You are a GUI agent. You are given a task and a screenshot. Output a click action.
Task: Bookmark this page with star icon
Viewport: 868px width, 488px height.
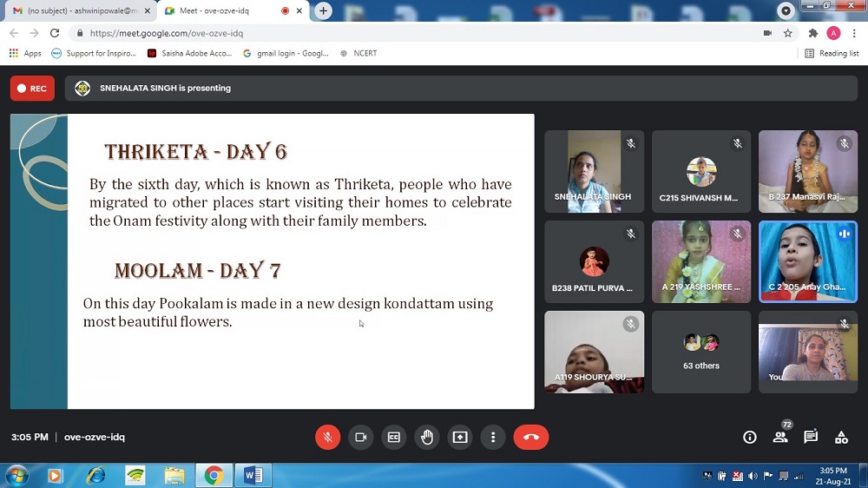[788, 33]
